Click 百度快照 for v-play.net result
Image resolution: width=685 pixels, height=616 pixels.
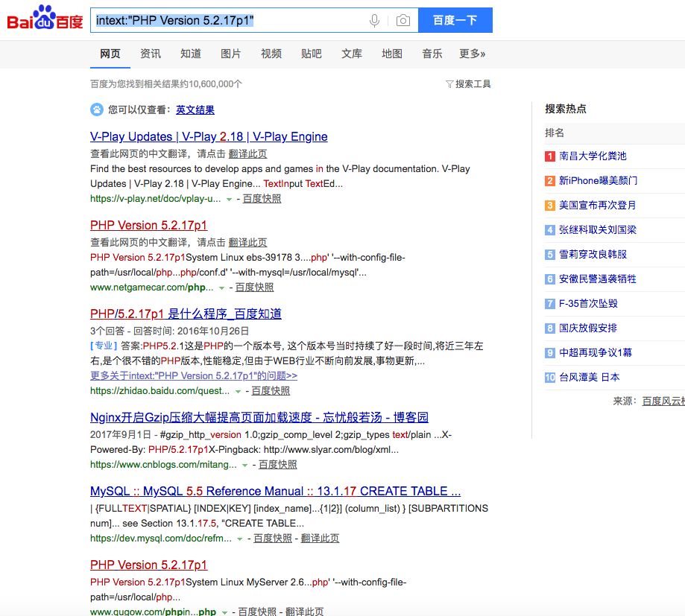[262, 199]
